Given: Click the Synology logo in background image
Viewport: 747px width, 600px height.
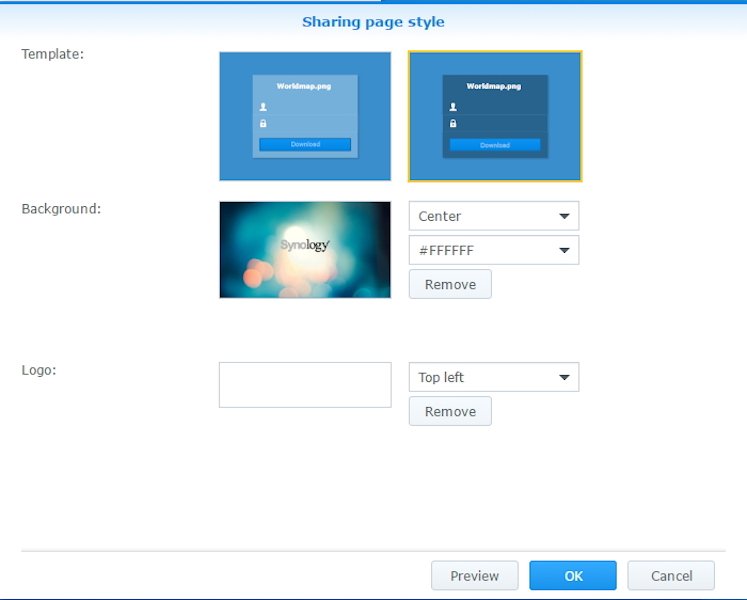Looking at the screenshot, I should 304,244.
